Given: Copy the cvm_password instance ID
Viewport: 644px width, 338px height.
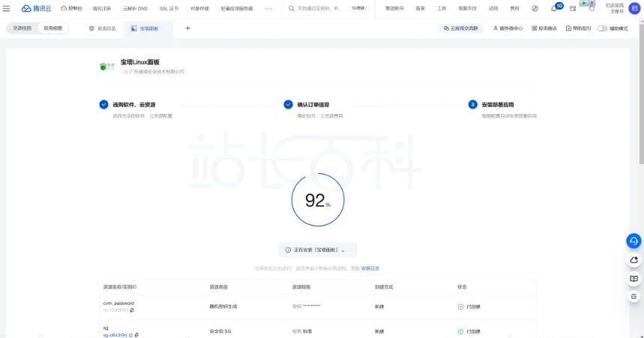Looking at the screenshot, I should (x=132, y=310).
